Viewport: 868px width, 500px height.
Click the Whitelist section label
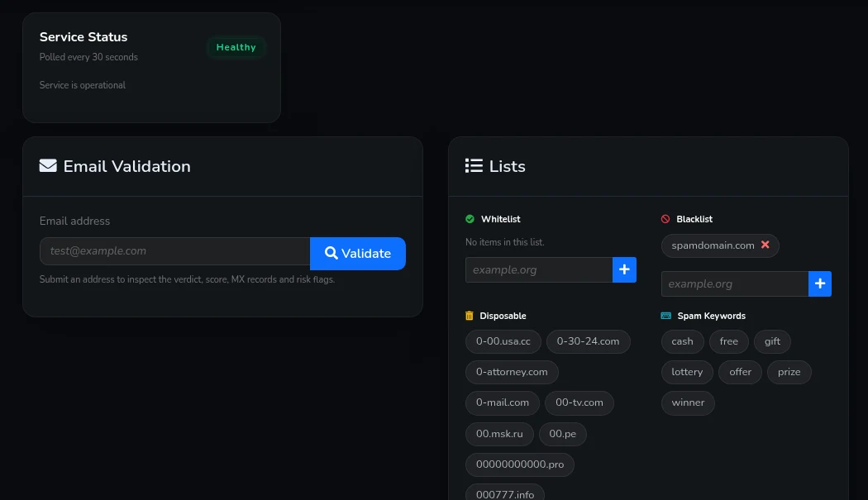(x=500, y=219)
